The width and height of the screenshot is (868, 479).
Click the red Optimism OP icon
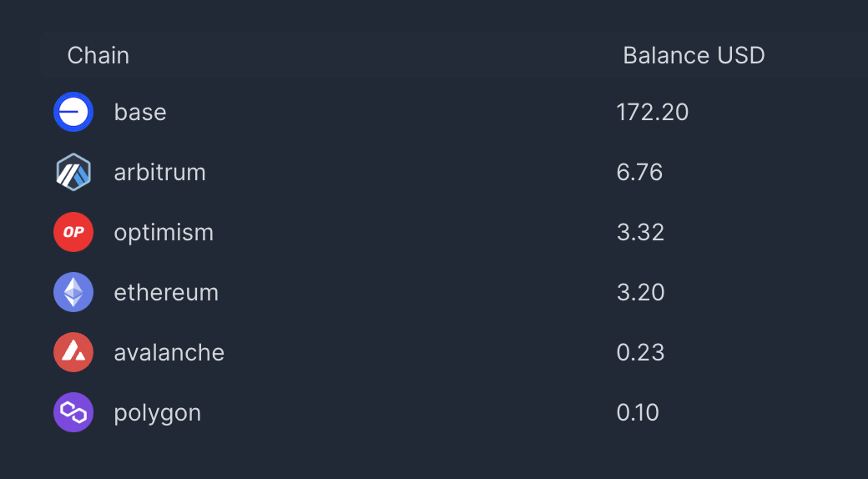(x=73, y=232)
